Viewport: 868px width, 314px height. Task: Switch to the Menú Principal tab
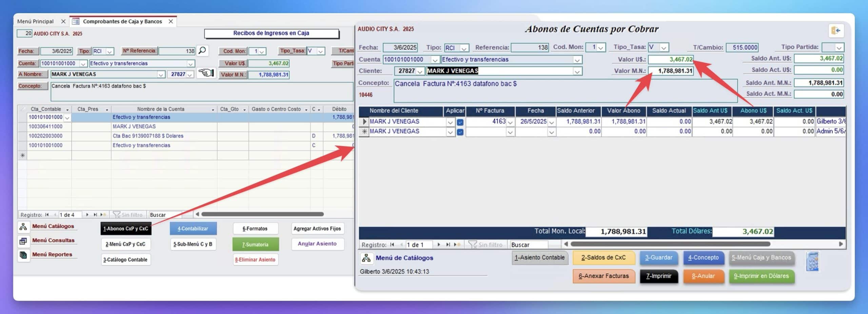tap(36, 21)
